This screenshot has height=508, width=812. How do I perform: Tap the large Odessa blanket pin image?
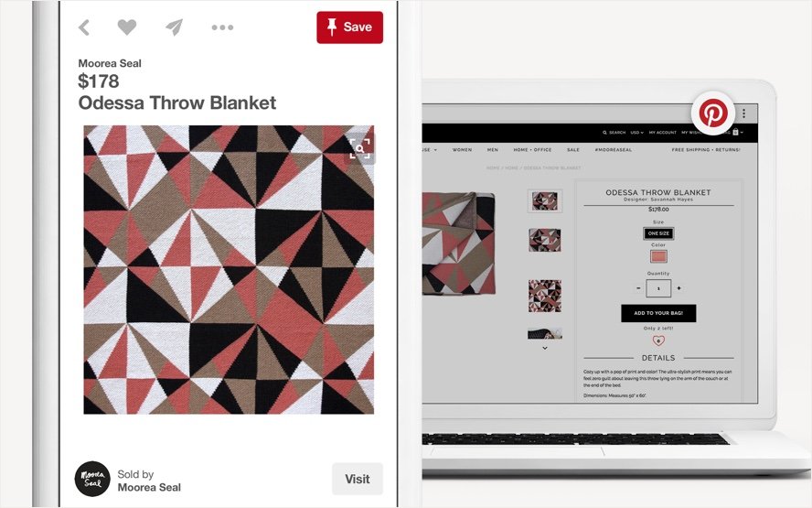(229, 269)
